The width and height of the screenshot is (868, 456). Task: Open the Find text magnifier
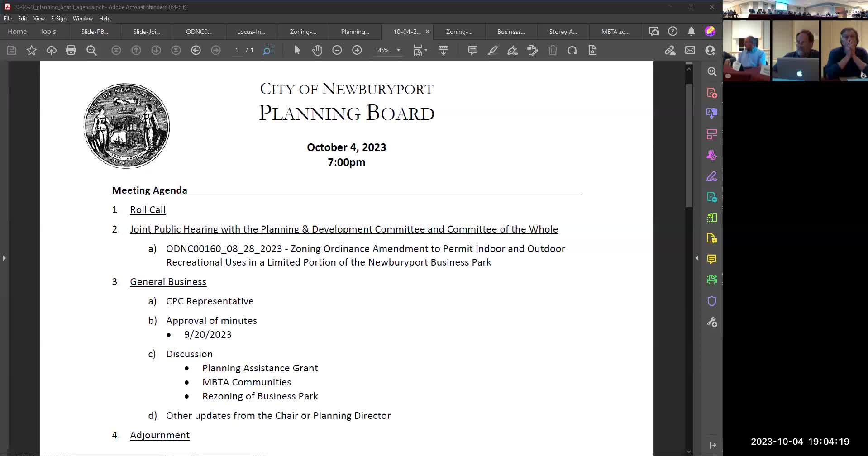91,50
